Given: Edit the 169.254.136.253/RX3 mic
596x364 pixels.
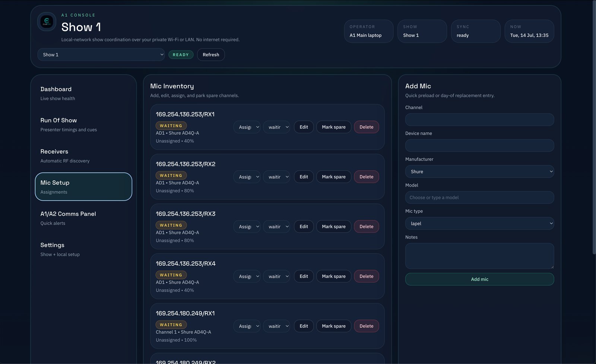Looking at the screenshot, I should click(x=304, y=227).
